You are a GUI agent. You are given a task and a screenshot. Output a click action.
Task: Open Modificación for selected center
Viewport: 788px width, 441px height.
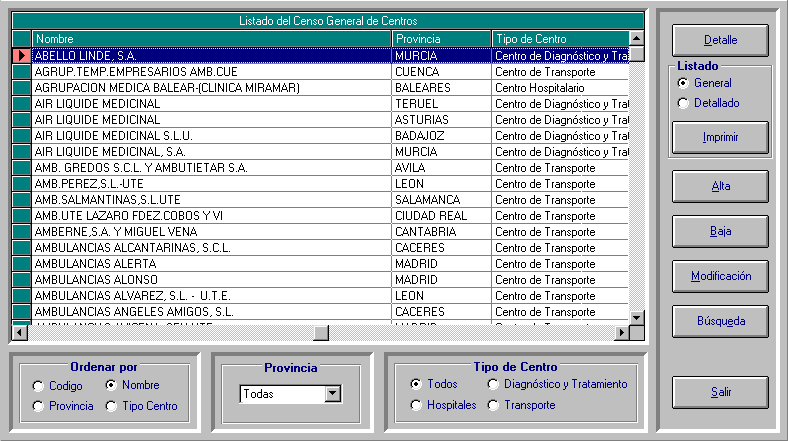720,276
